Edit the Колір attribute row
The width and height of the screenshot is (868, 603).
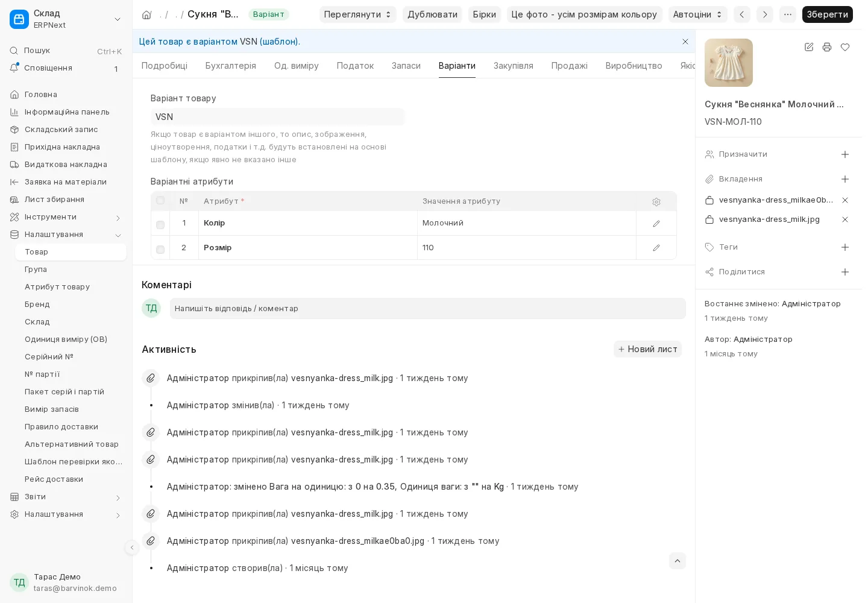(656, 224)
